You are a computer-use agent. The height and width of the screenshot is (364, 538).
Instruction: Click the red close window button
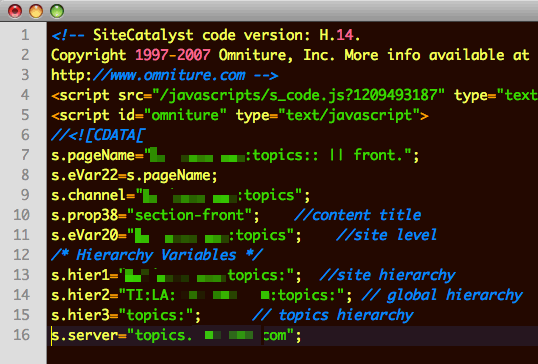15,11
